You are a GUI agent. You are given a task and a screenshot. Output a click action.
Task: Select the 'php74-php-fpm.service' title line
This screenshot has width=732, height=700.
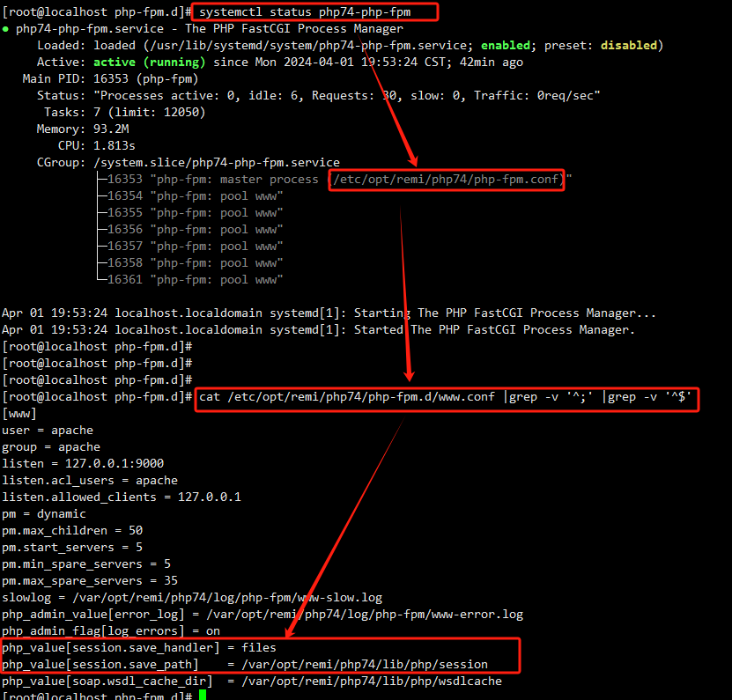click(209, 29)
